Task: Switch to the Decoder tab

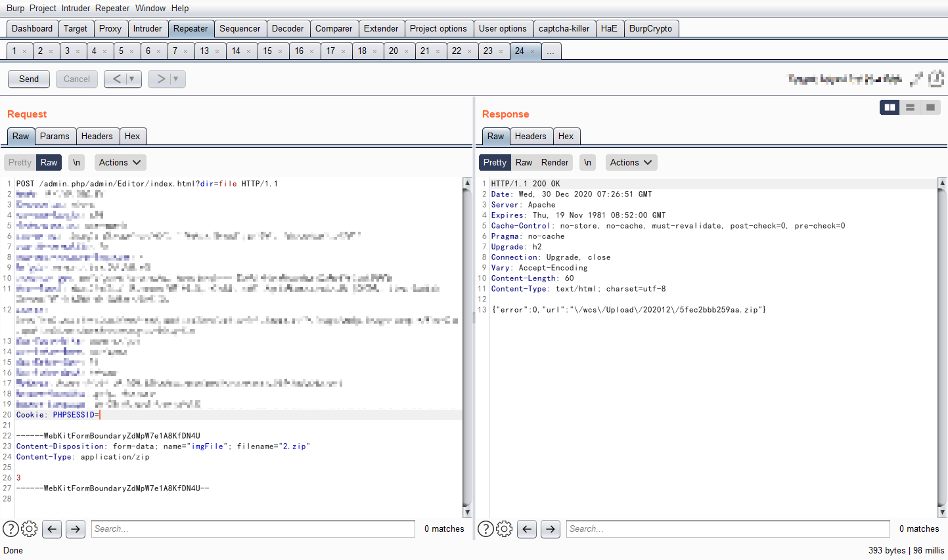Action: point(288,28)
